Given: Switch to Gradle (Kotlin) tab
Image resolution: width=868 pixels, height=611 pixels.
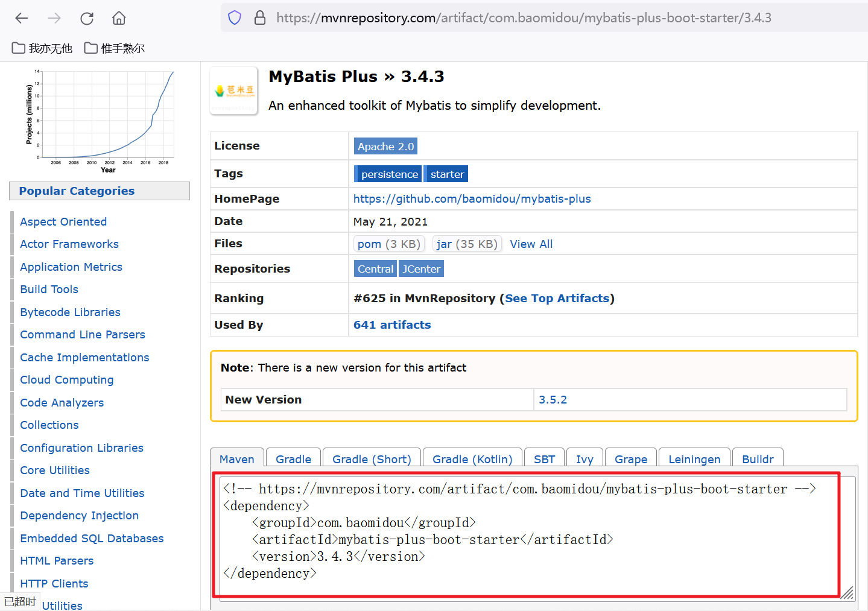Looking at the screenshot, I should tap(472, 459).
